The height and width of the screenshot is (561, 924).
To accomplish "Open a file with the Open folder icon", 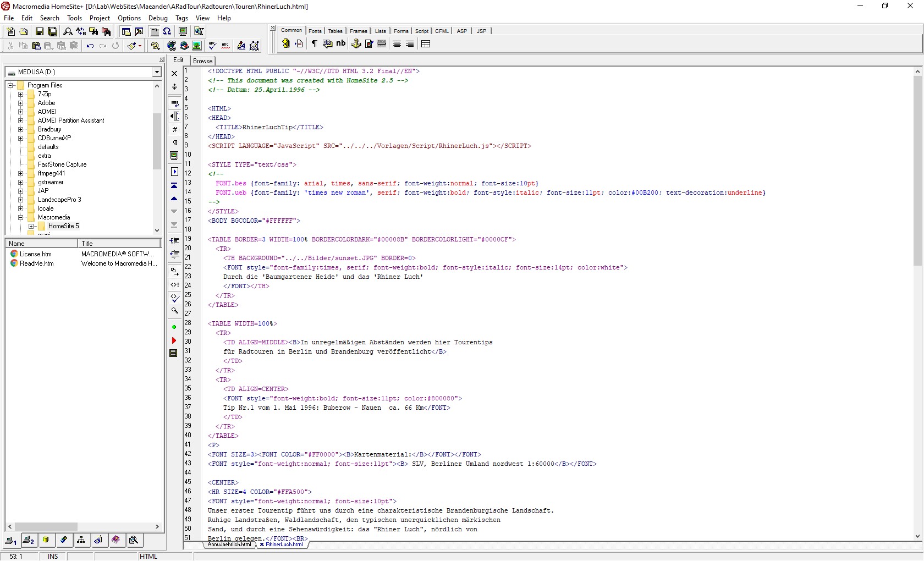I will [24, 32].
